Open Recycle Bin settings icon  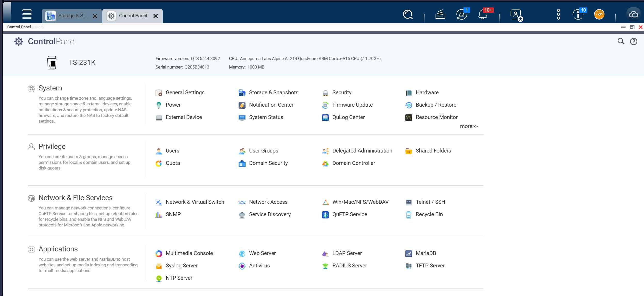click(409, 214)
